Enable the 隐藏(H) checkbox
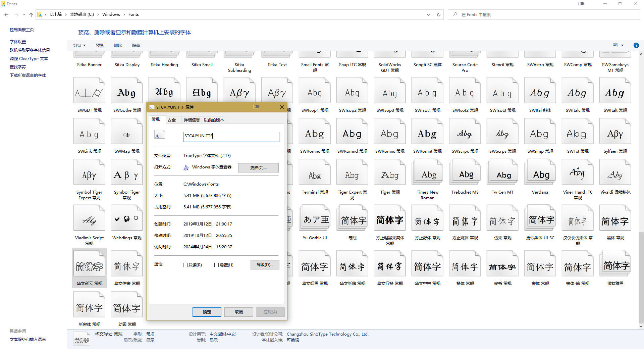Screen dimensions: 644x349 pos(216,265)
